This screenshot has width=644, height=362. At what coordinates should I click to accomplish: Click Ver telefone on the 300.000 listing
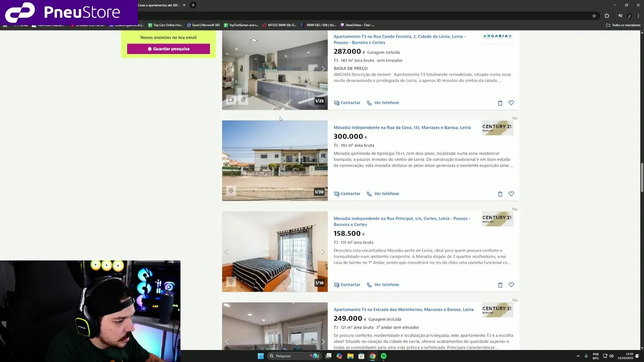383,194
